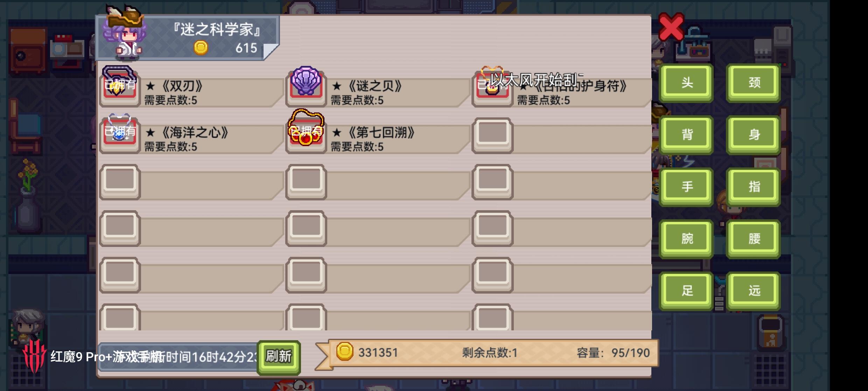Click the gold coin icon beside 615
868x391 pixels.
click(201, 48)
